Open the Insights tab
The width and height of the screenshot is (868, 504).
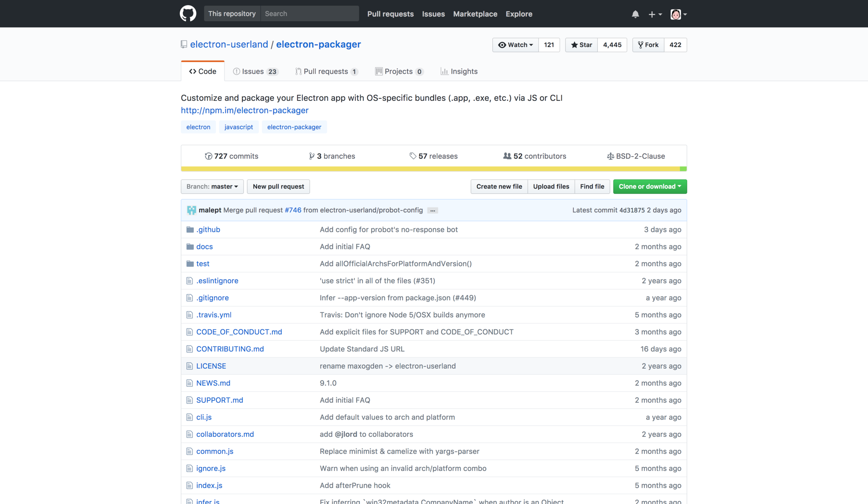pos(459,71)
